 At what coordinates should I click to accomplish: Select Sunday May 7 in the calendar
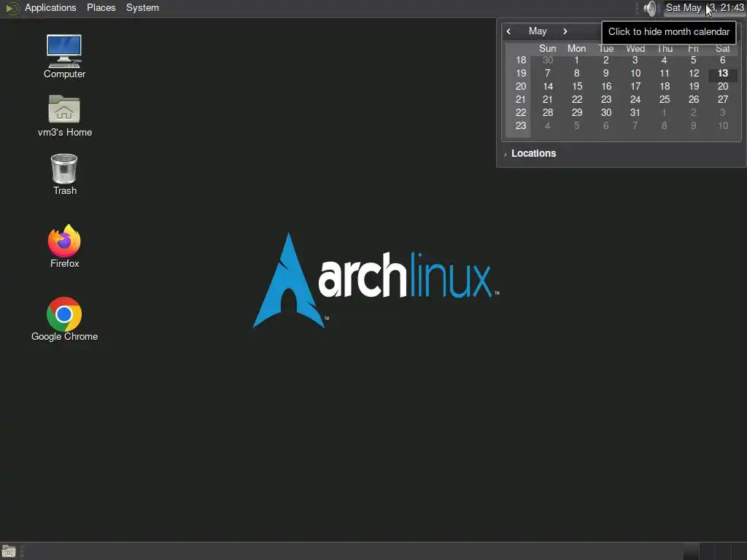tap(547, 74)
